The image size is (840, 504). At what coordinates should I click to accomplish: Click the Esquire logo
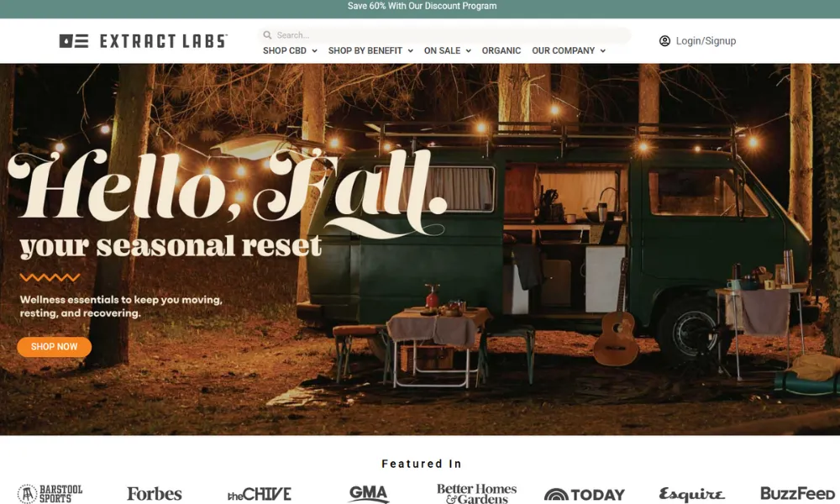(x=691, y=495)
